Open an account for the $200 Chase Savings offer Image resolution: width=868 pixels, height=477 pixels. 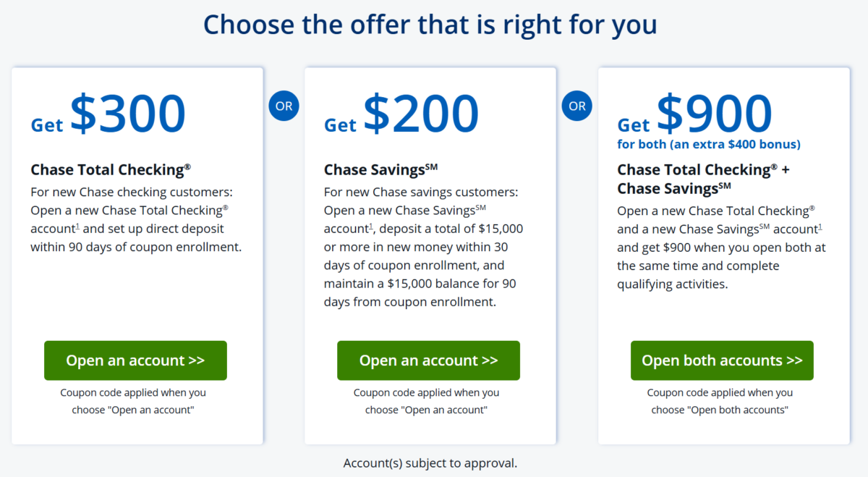(428, 360)
